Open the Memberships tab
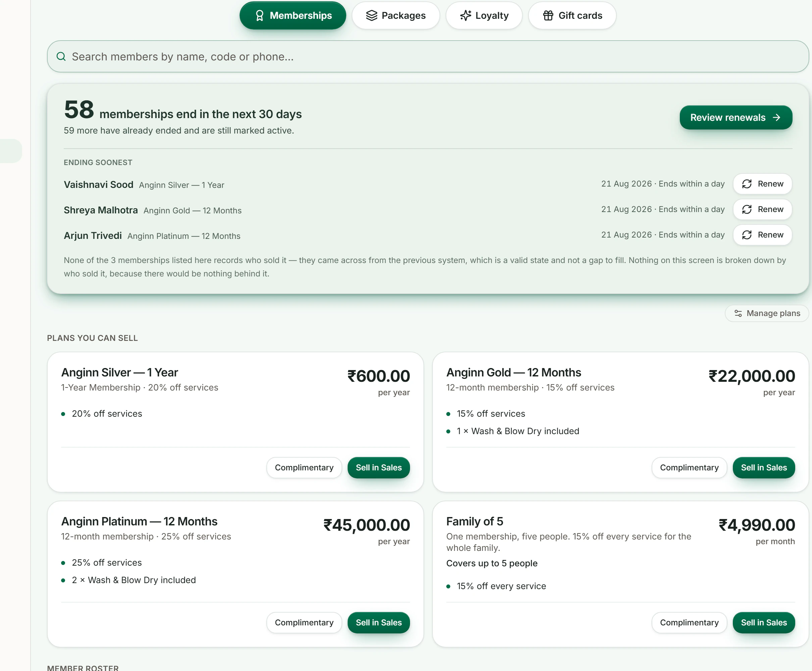 [293, 15]
